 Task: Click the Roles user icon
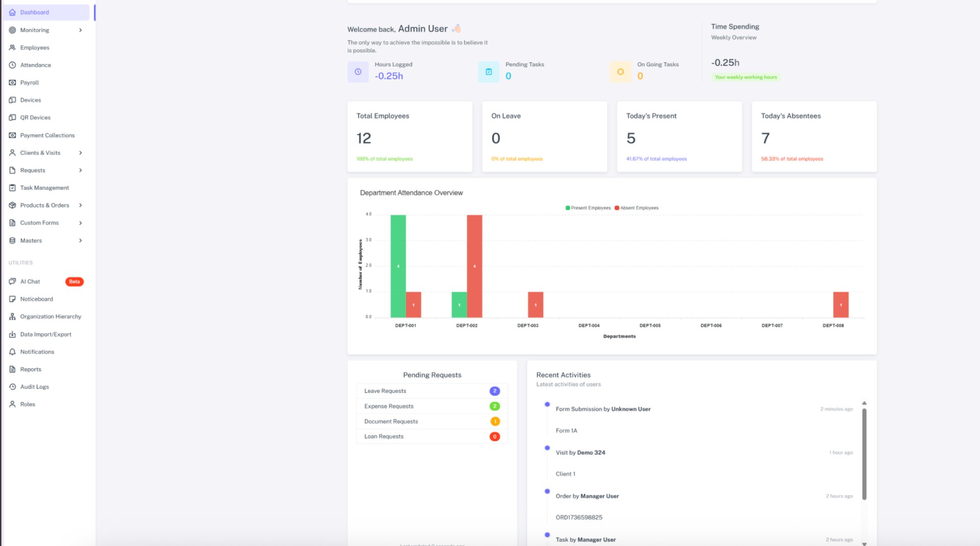tap(12, 404)
